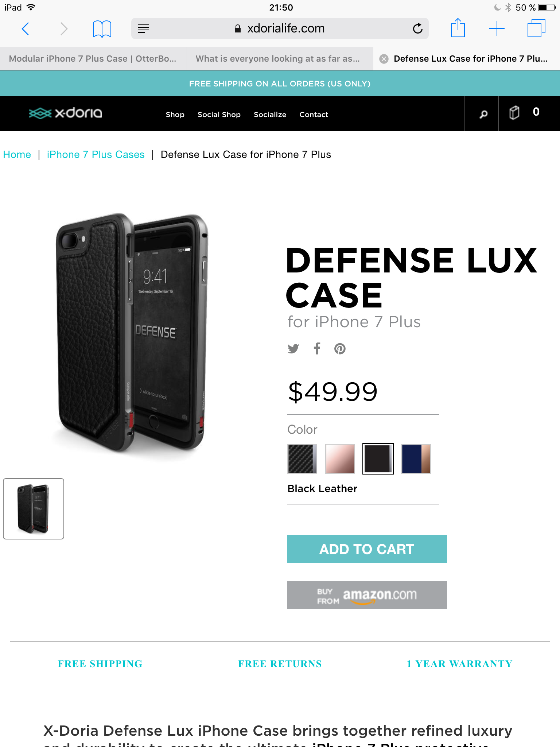This screenshot has height=747, width=560.
Task: Open site search magnifier icon
Action: (x=483, y=114)
